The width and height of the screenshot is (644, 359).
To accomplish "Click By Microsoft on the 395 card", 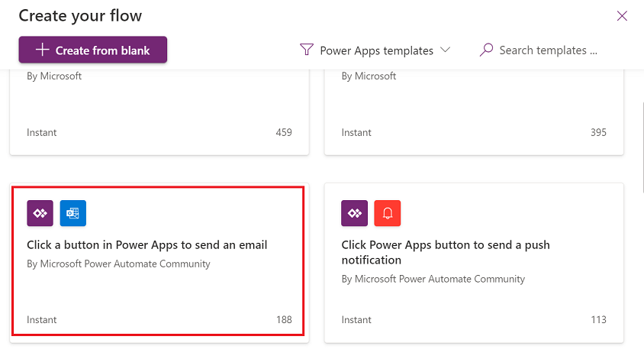I will pos(369,76).
